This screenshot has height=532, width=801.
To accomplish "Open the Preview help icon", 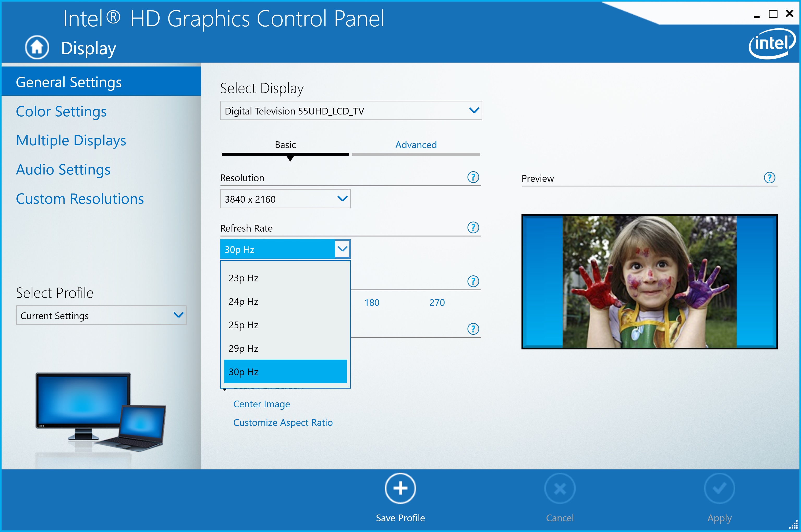I will click(x=769, y=177).
